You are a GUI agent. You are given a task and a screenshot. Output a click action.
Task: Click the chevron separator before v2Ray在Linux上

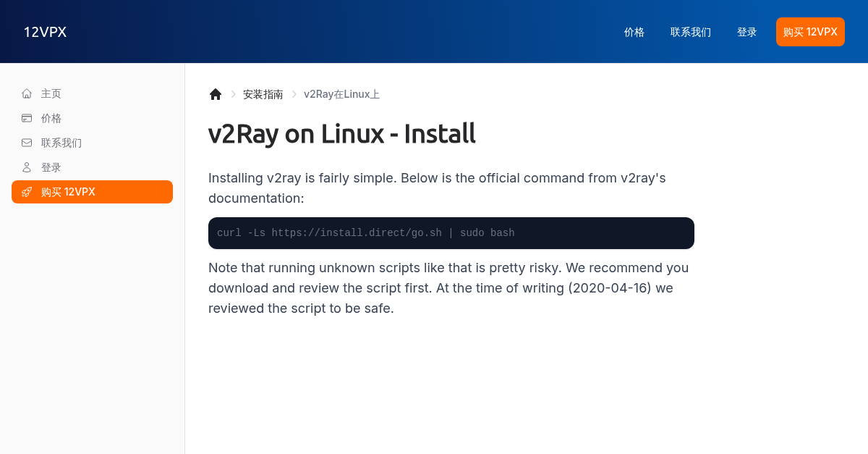pyautogui.click(x=294, y=94)
